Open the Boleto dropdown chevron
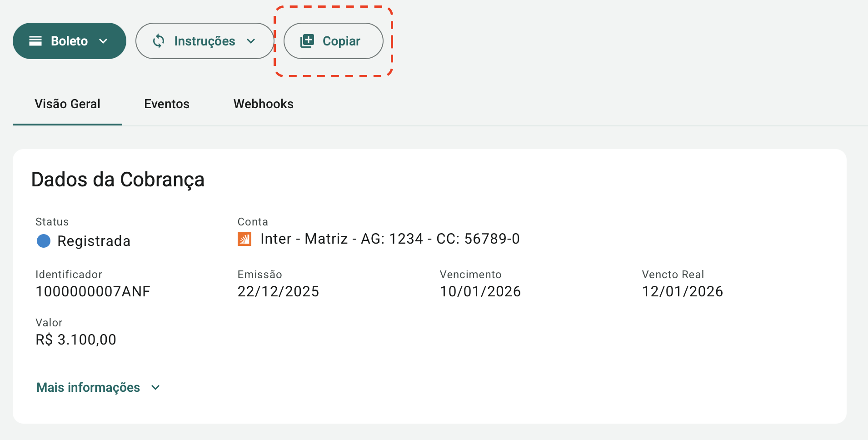 [x=104, y=41]
